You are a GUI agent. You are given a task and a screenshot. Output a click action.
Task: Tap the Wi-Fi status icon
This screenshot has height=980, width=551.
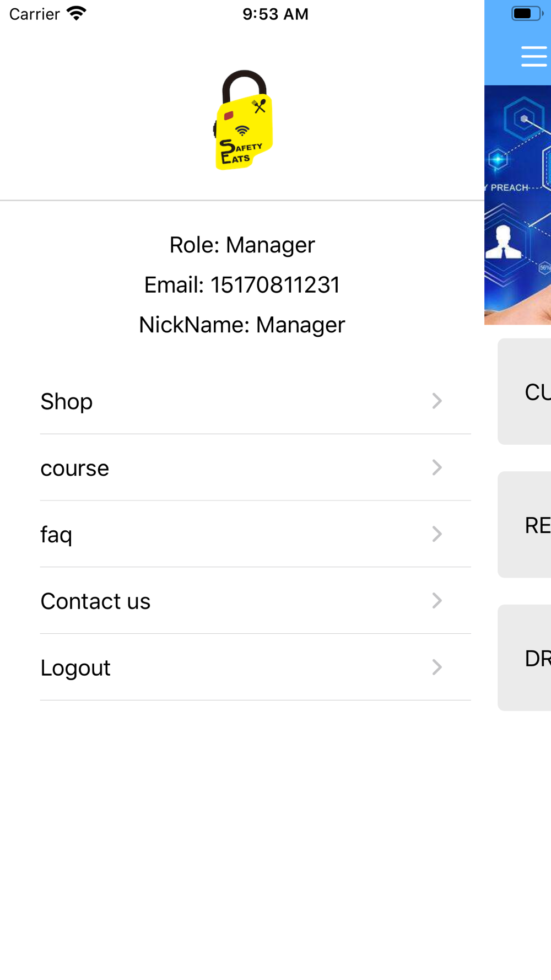point(76,14)
